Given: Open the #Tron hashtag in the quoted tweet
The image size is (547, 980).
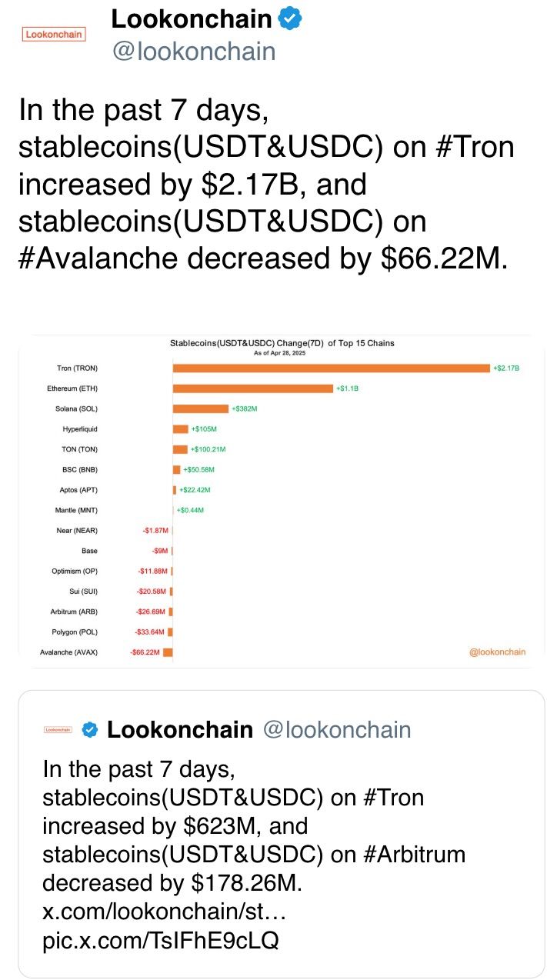Looking at the screenshot, I should click(392, 797).
